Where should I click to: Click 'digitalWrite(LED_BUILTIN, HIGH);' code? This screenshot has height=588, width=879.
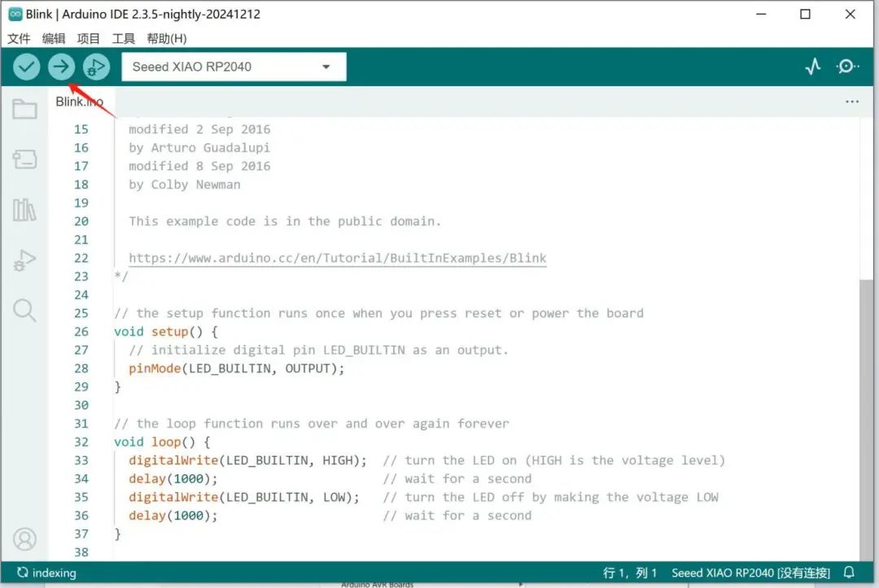point(247,460)
